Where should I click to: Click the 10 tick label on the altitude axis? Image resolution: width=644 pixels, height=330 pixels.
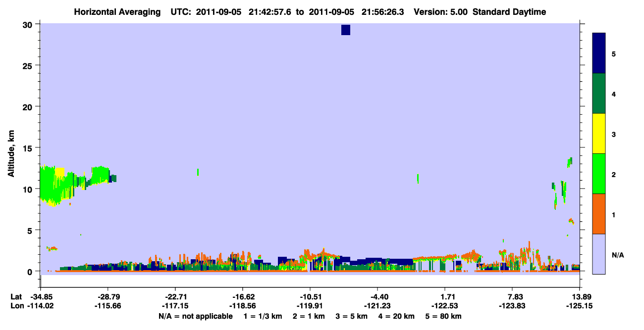coord(29,189)
